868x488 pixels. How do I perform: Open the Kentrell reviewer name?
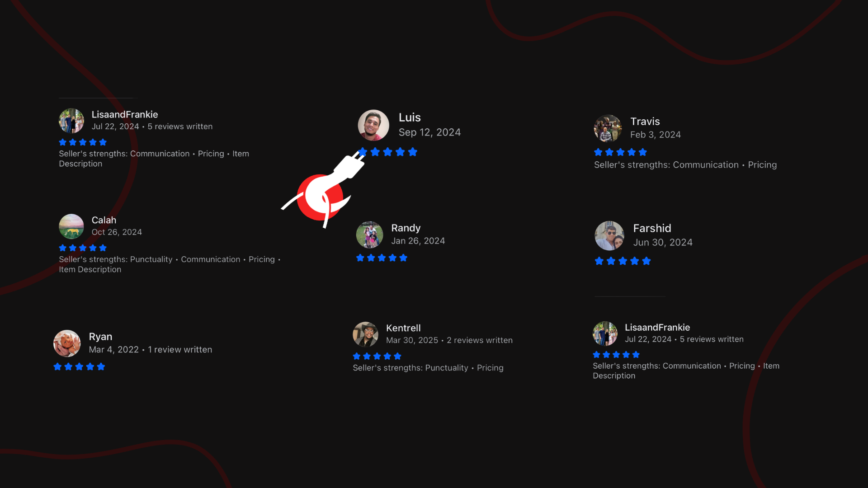click(403, 328)
